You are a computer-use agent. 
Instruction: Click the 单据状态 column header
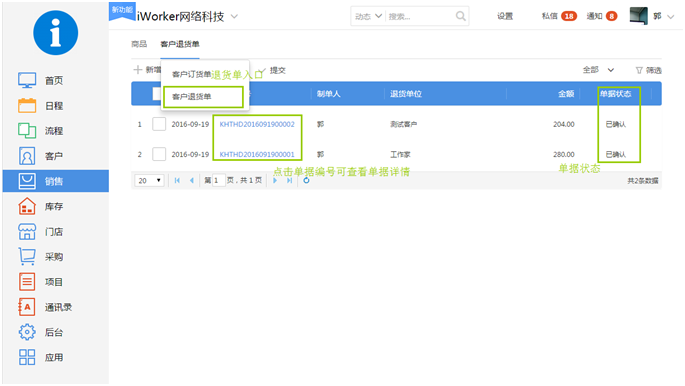pyautogui.click(x=615, y=94)
